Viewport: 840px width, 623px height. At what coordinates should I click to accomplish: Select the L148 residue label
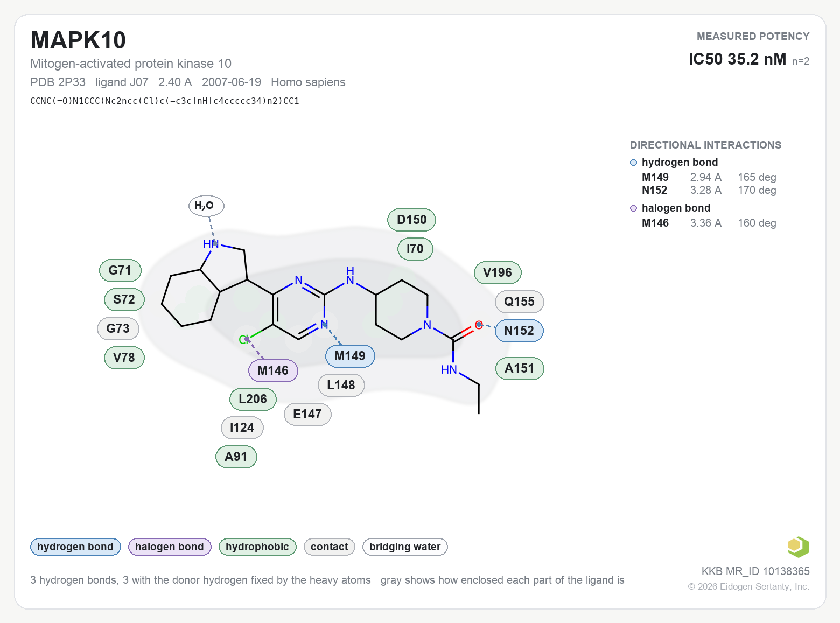pos(341,385)
